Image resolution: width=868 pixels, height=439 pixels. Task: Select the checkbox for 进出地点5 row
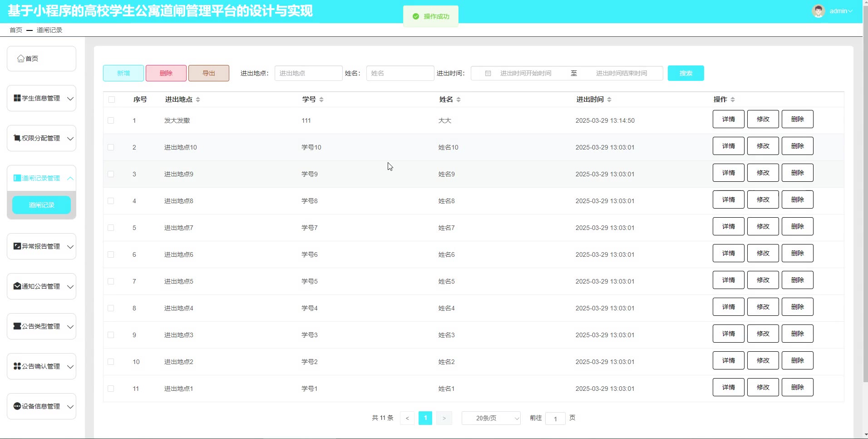point(111,281)
